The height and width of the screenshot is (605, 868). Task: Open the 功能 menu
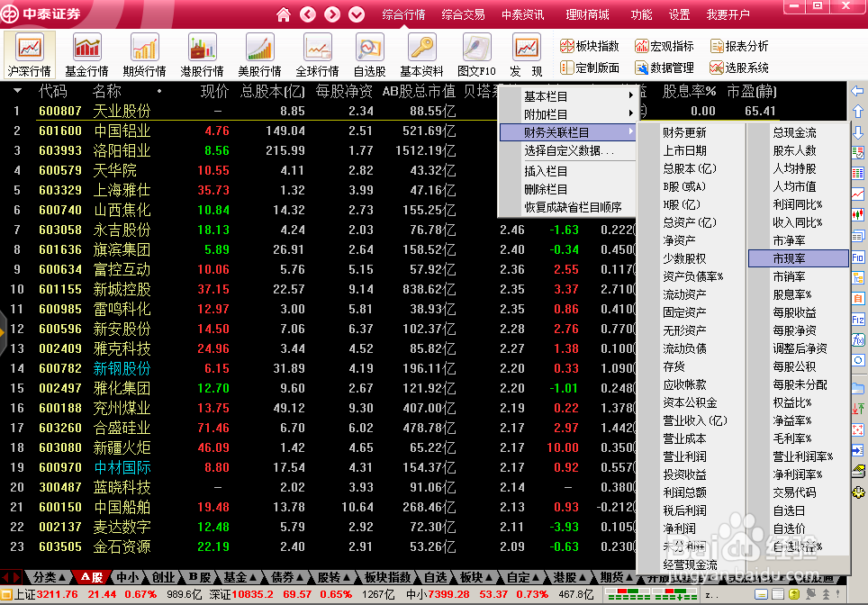tap(642, 14)
